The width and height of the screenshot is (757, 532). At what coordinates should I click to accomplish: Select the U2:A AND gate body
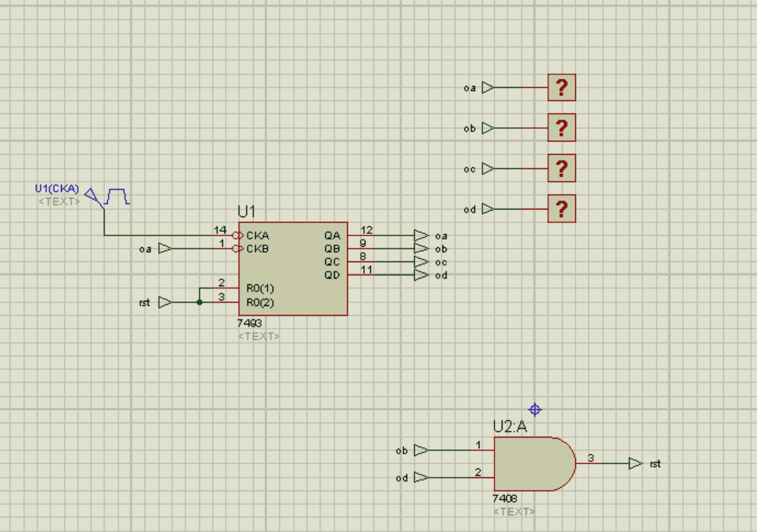click(532, 464)
